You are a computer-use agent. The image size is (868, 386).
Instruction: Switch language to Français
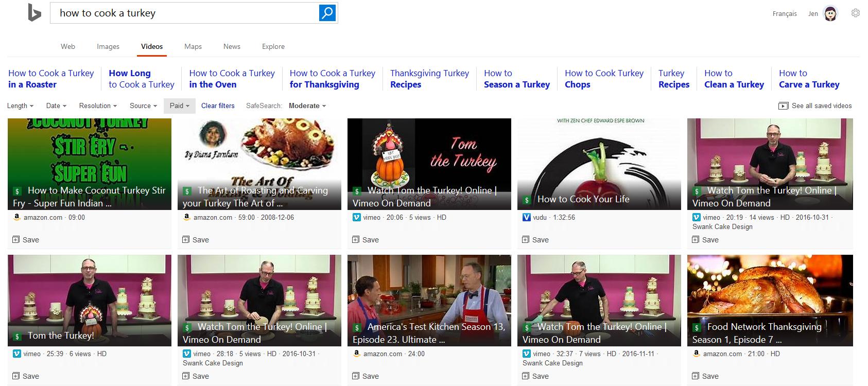point(784,14)
